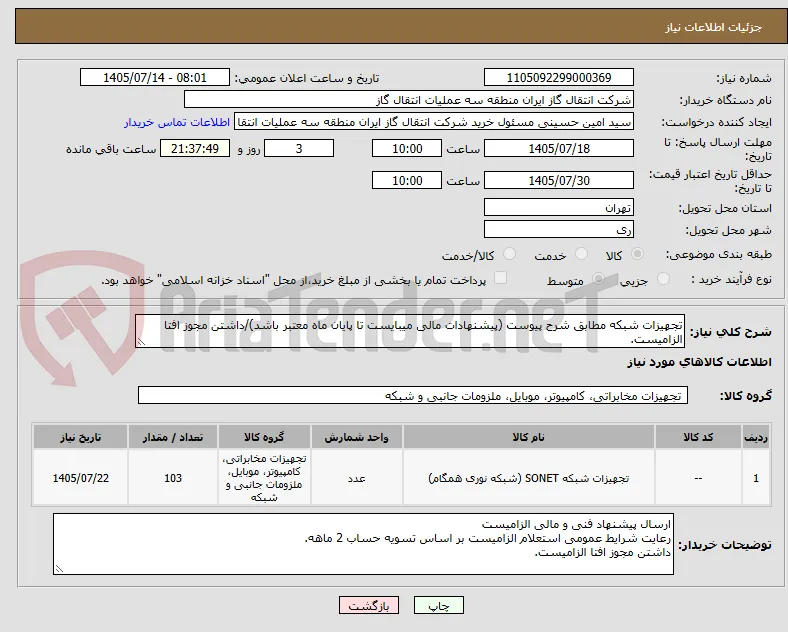The width and height of the screenshot is (788, 632).
Task: Click the need date cell 1405/07/22
Action: pyautogui.click(x=80, y=478)
